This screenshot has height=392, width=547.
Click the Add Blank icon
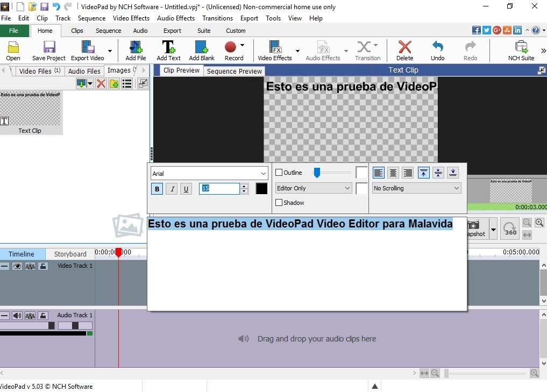click(x=202, y=51)
